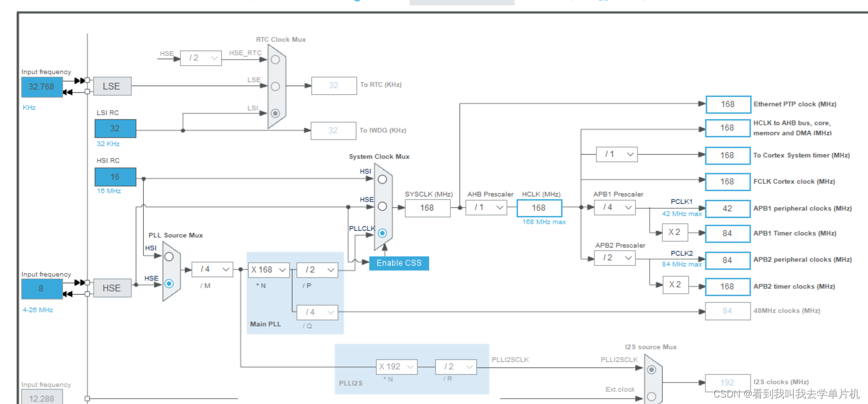
Task: Click the 4-26 MHz range text
Action: click(x=38, y=310)
